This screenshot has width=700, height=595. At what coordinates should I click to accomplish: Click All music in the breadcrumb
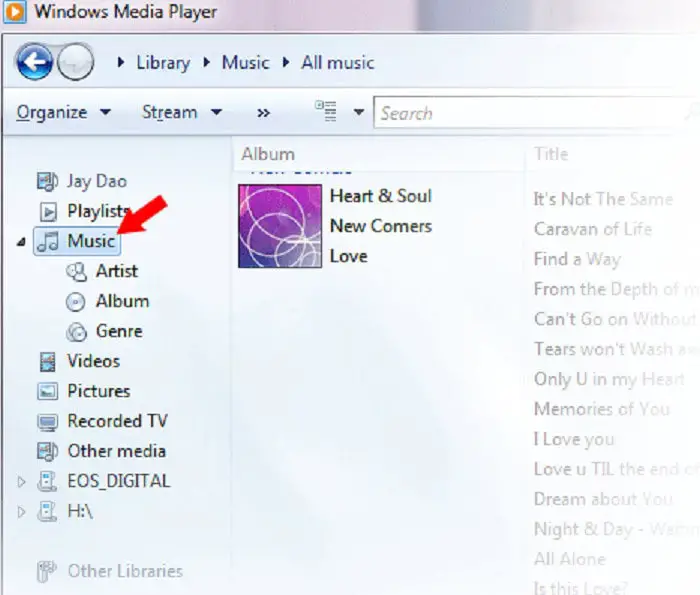click(x=338, y=62)
